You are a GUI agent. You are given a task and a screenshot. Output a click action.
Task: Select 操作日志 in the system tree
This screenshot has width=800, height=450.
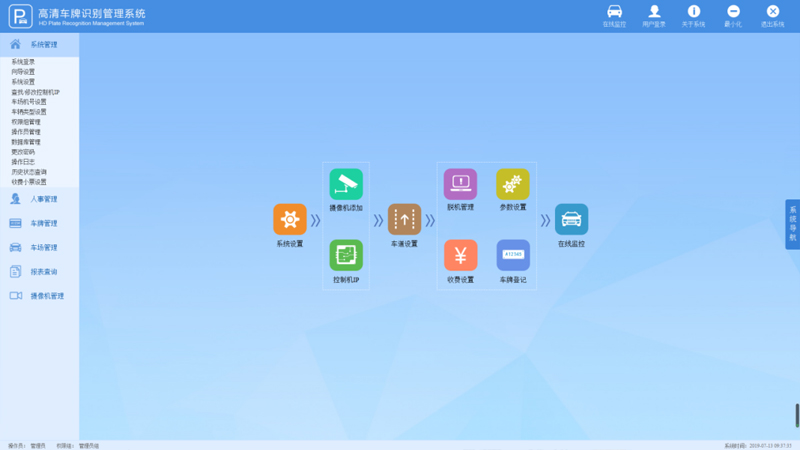click(23, 161)
